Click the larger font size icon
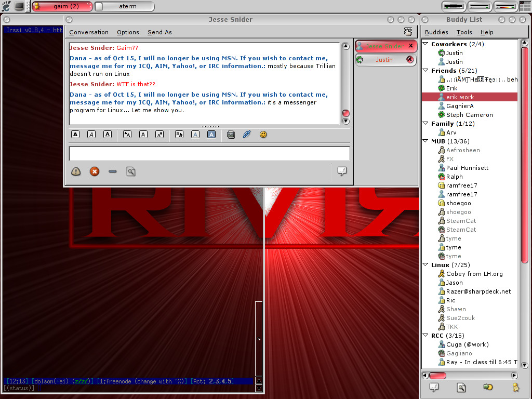This screenshot has width=532, height=399. [127, 135]
